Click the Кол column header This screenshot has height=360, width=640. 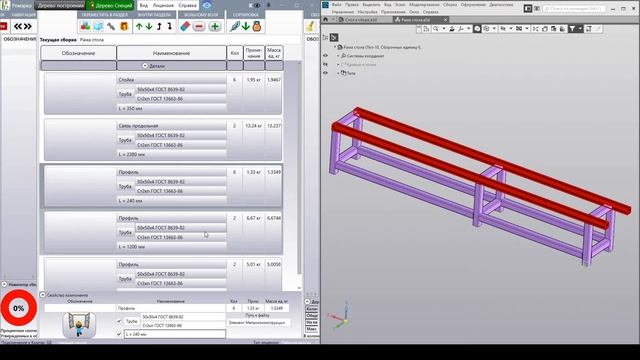coord(235,53)
